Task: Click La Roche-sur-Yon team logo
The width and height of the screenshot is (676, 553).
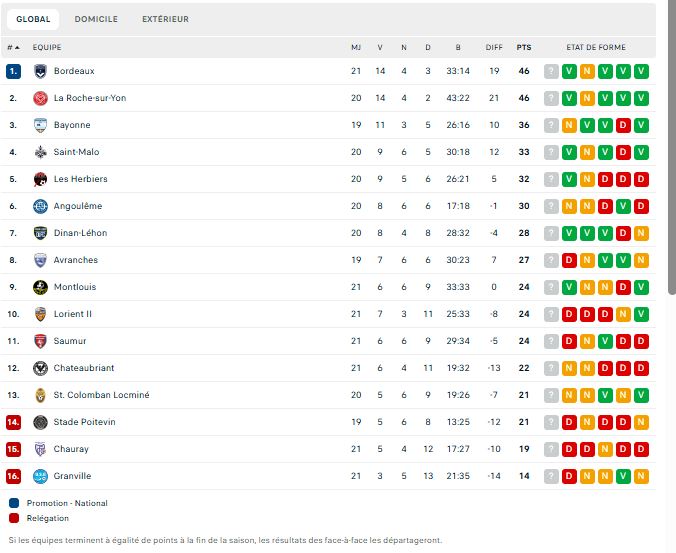Action: pos(40,98)
